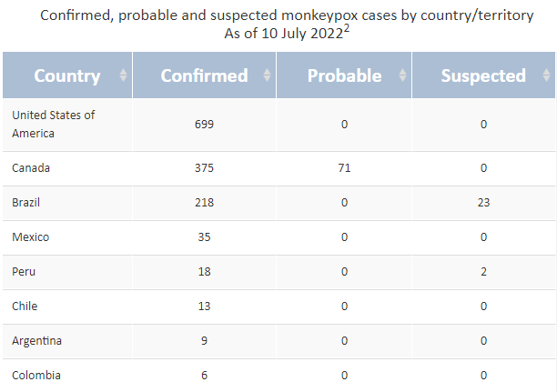The image size is (557, 392).
Task: Select the Argentina country cell
Action: 67,341
